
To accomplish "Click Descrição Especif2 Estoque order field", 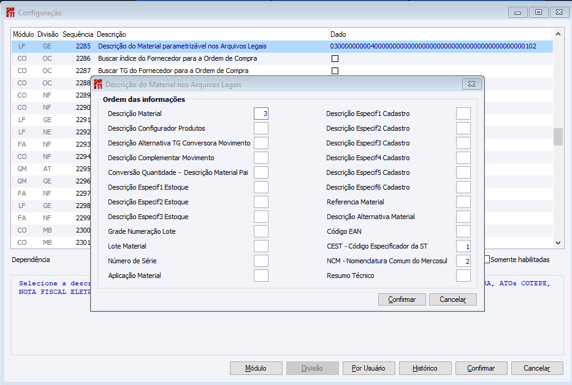I will click(x=261, y=202).
